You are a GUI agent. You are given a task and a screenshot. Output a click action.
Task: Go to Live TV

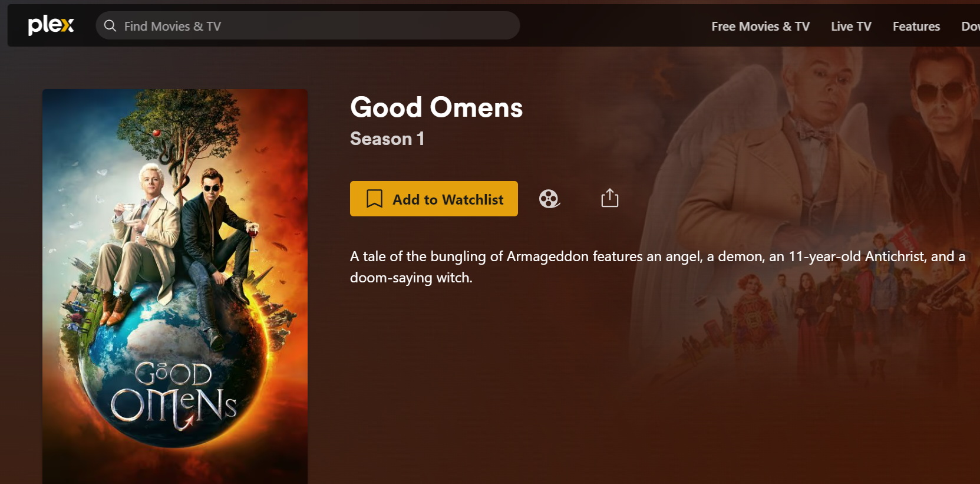coord(851,27)
